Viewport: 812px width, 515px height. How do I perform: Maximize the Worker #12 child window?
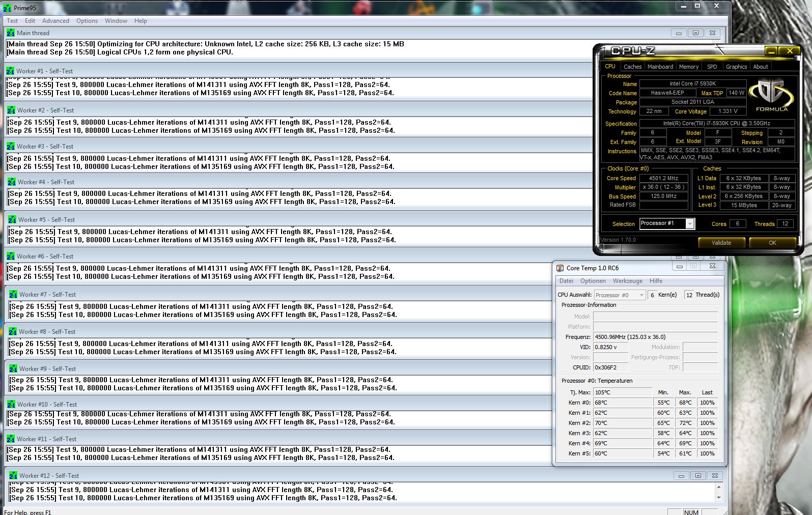(698, 476)
